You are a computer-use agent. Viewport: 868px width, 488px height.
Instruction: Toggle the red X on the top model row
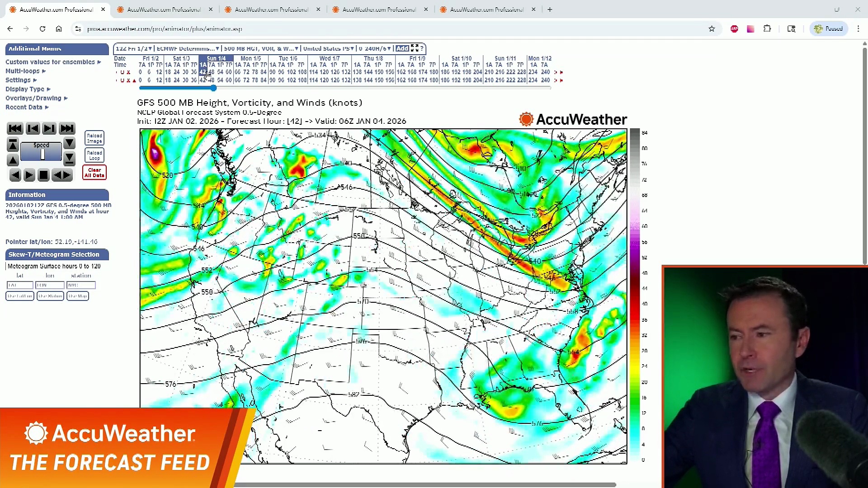129,72
